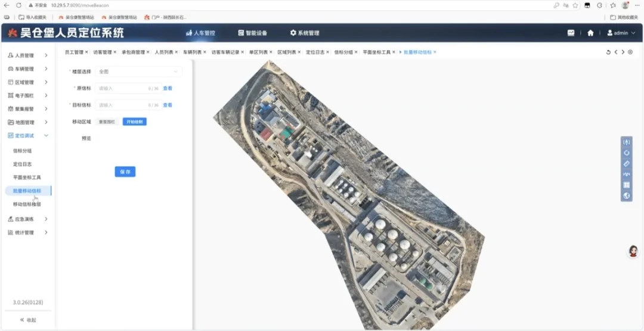The width and height of the screenshot is (644, 331).
Task: Close the 批量移动信标 tab
Action: click(x=435, y=52)
